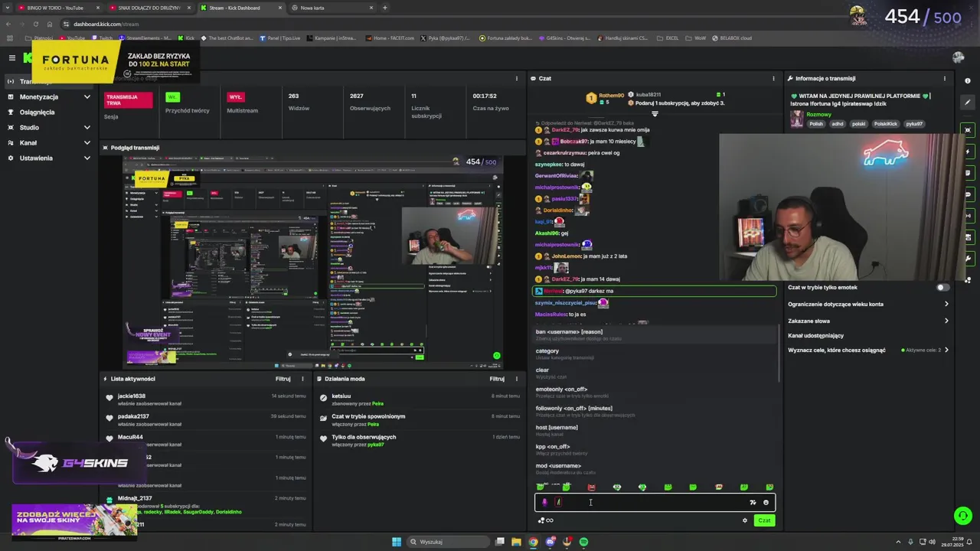Toggle Czat w trybie tylko emotek switch
This screenshot has width=980, height=551.
(x=943, y=288)
